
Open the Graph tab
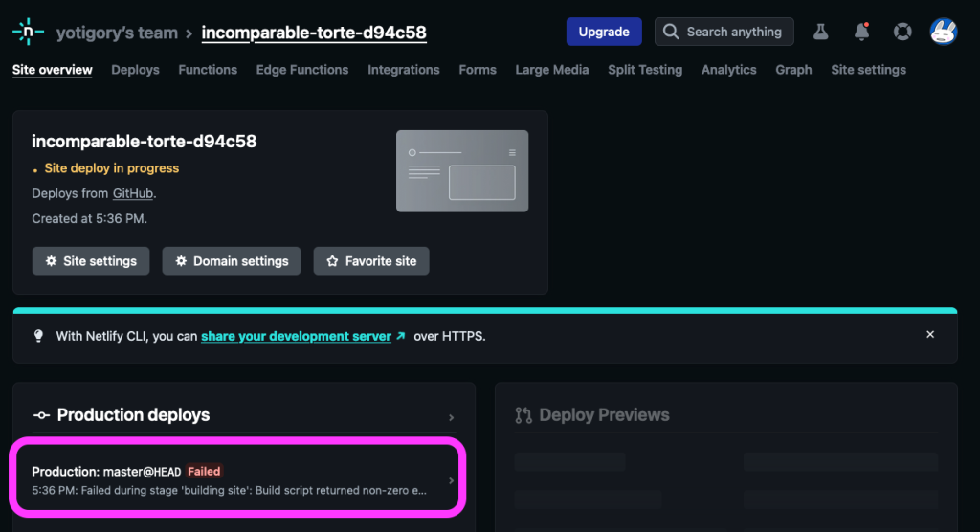pos(793,70)
